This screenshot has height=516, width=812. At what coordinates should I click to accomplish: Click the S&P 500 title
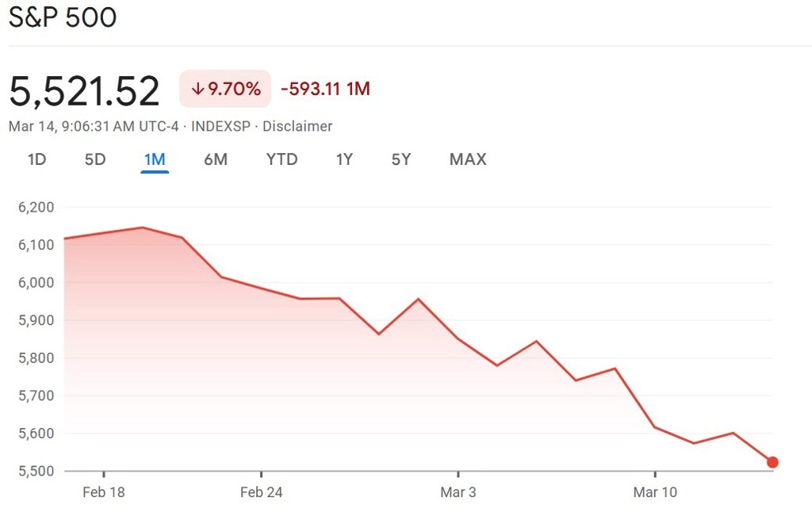point(63,17)
